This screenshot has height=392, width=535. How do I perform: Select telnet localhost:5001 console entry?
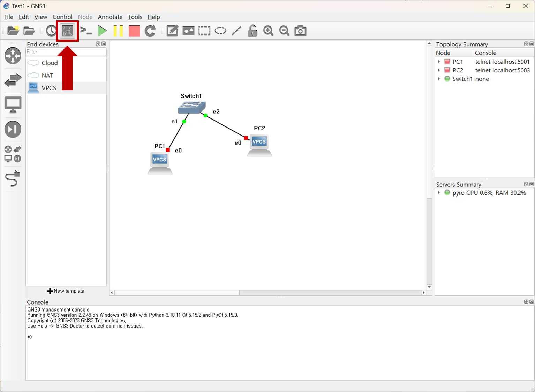502,62
